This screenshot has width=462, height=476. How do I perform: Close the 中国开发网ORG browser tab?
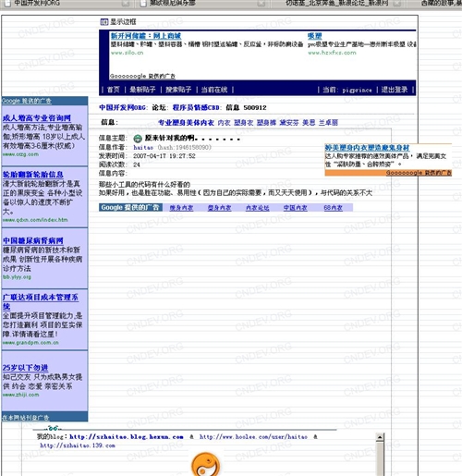pyautogui.click(x=126, y=4)
